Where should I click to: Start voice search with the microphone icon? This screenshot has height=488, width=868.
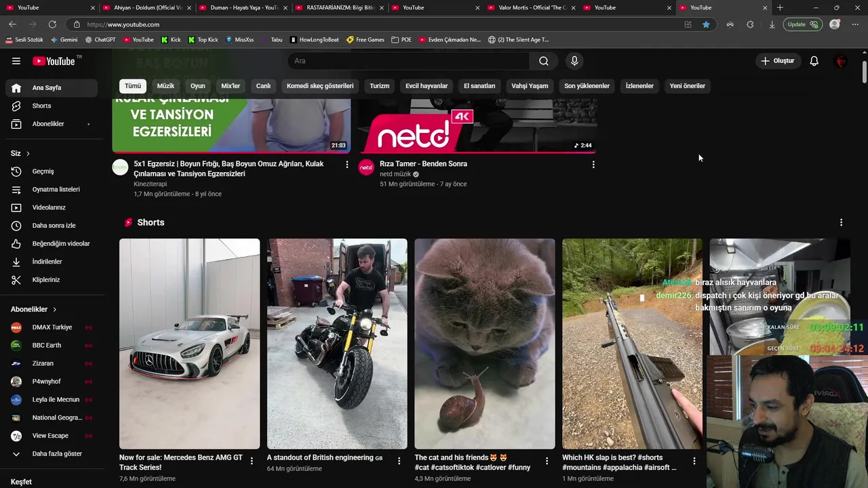574,61
